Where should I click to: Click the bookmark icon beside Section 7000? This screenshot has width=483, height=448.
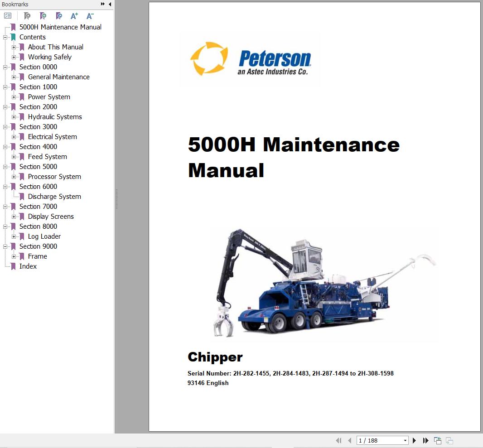(13, 207)
